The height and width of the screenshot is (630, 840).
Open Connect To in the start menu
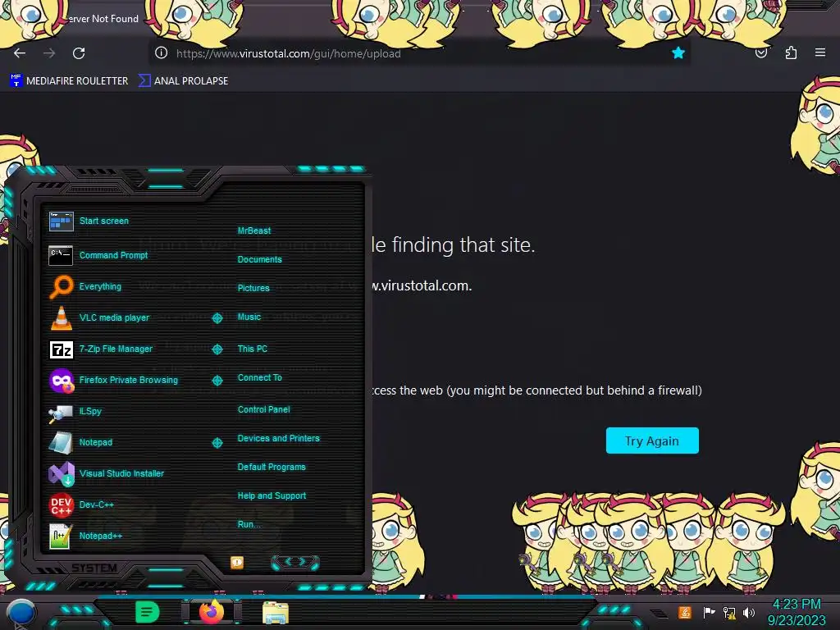click(259, 377)
